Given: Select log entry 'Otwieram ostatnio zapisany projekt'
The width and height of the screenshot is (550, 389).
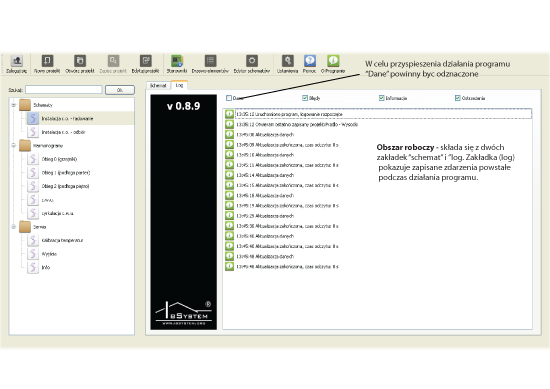Looking at the screenshot, I should [x=297, y=125].
